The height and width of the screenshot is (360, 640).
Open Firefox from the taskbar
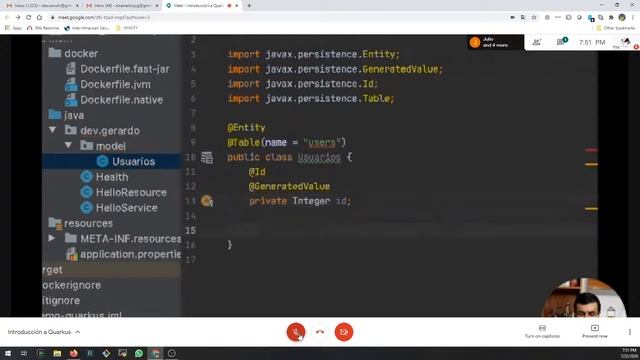pos(73,353)
